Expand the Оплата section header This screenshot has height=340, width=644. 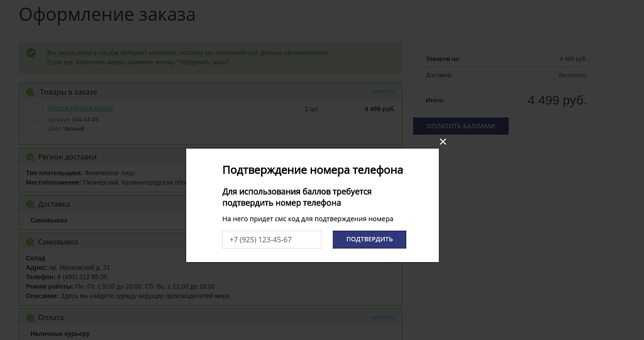tap(50, 318)
